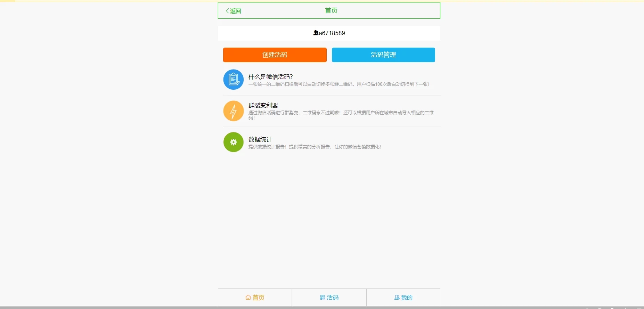The width and height of the screenshot is (644, 309).
Task: Open 活码管理 with the blue button
Action: coord(383,55)
